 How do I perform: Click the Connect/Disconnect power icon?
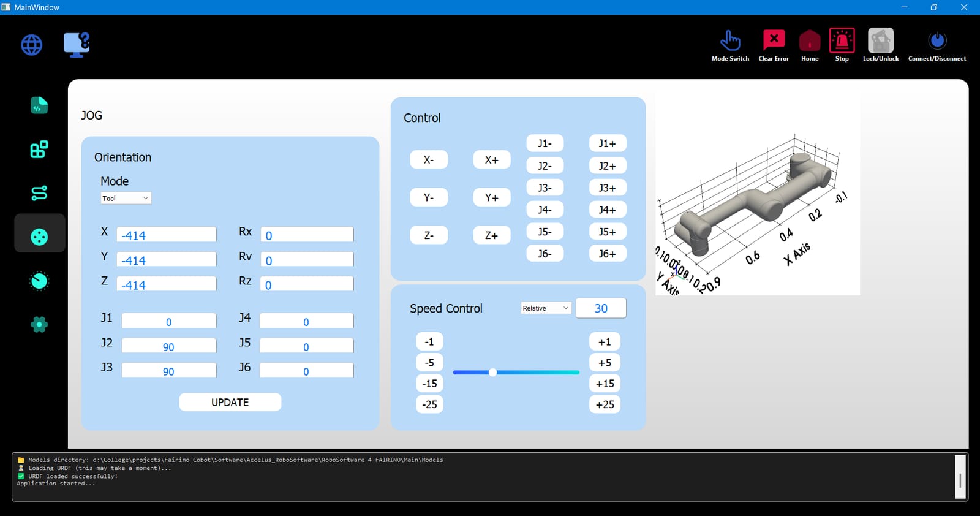pos(937,40)
